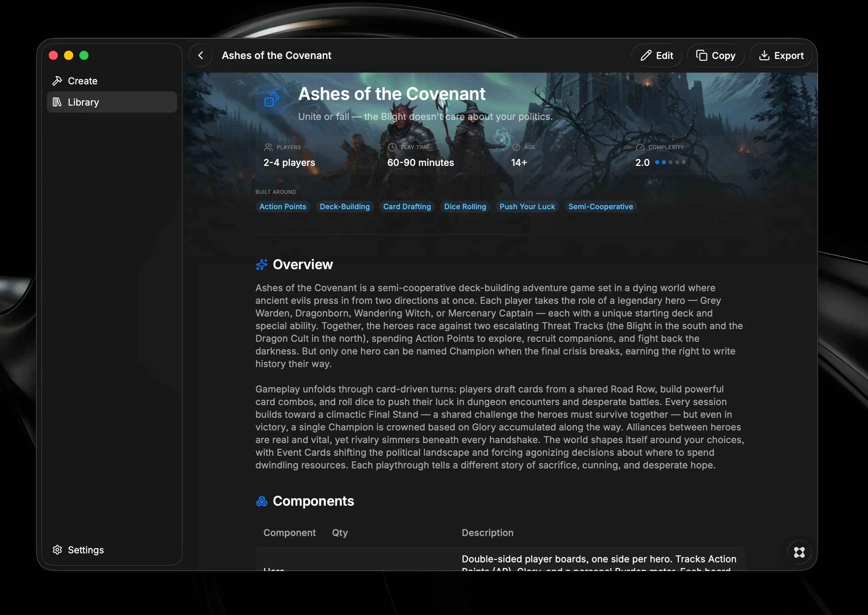Click the 'Description' column header
The image size is (868, 615).
[488, 533]
